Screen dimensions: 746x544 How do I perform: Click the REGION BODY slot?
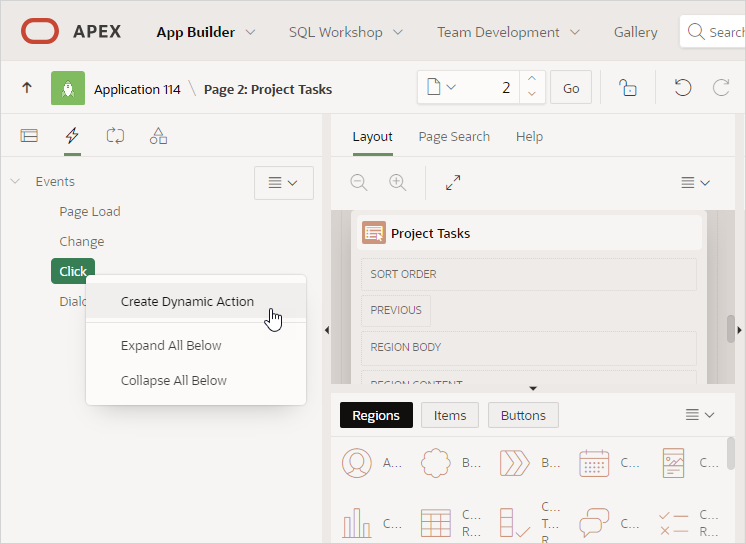(529, 348)
